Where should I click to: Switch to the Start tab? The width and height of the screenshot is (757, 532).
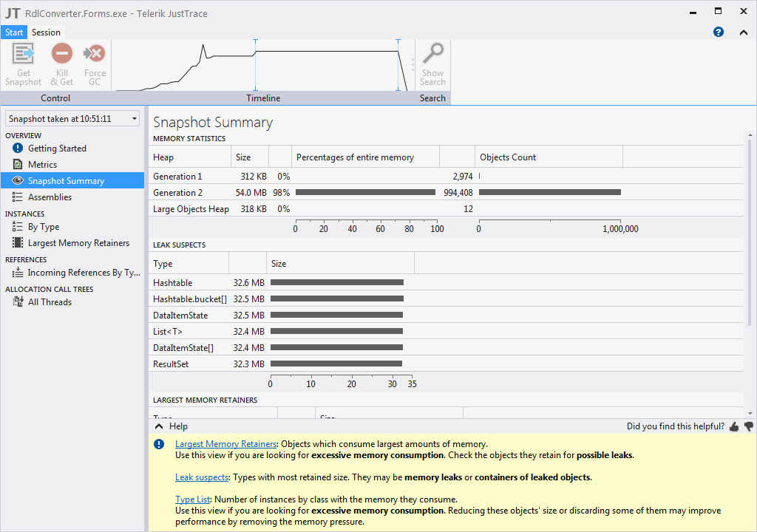pyautogui.click(x=14, y=33)
